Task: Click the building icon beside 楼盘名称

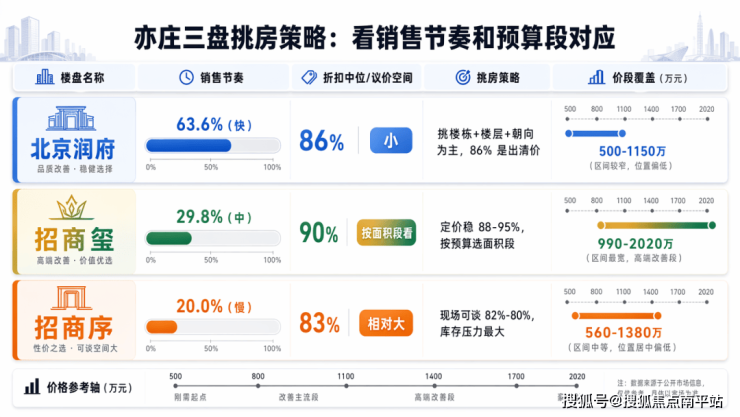Action: 45,77
